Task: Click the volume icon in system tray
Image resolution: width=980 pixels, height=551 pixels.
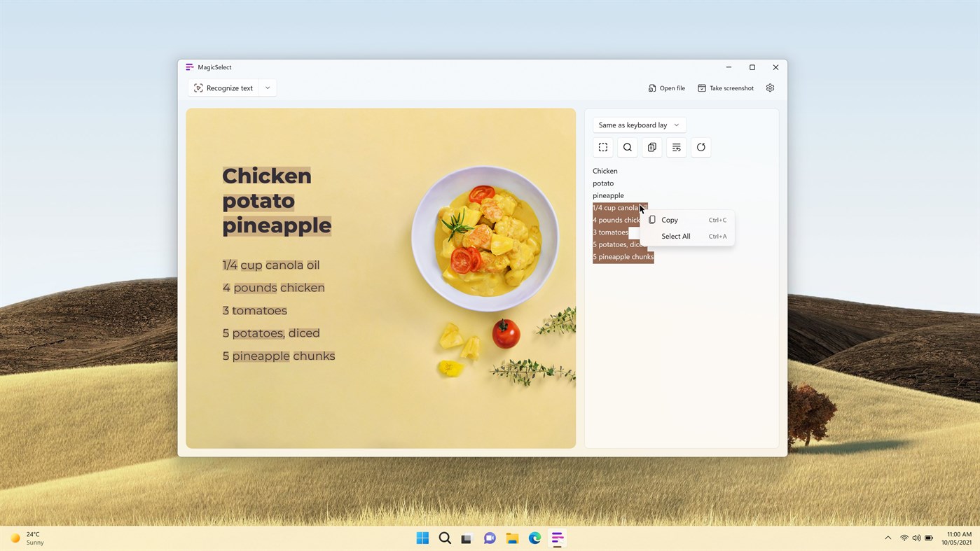Action: [916, 537]
